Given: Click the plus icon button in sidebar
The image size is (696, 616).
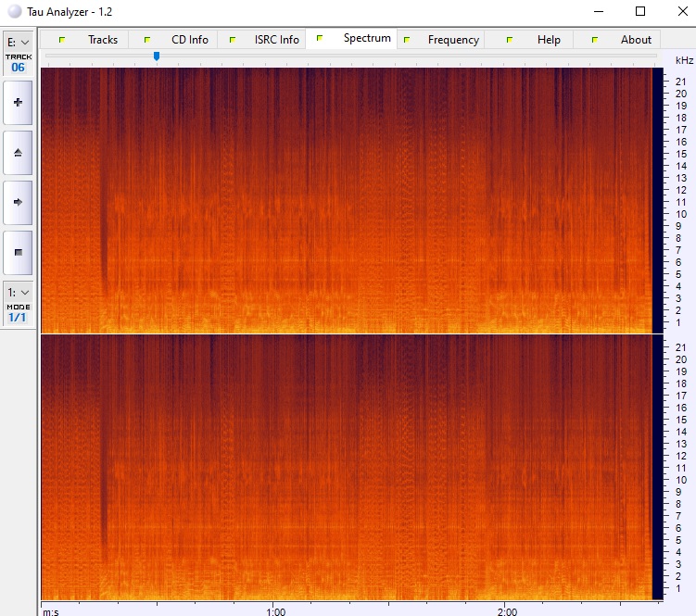Looking at the screenshot, I should [18, 102].
